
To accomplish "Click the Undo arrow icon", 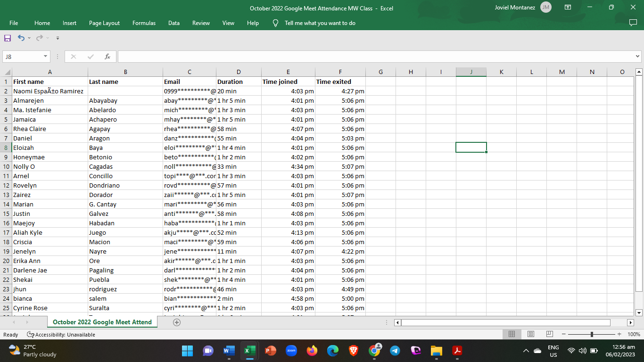I will point(21,38).
